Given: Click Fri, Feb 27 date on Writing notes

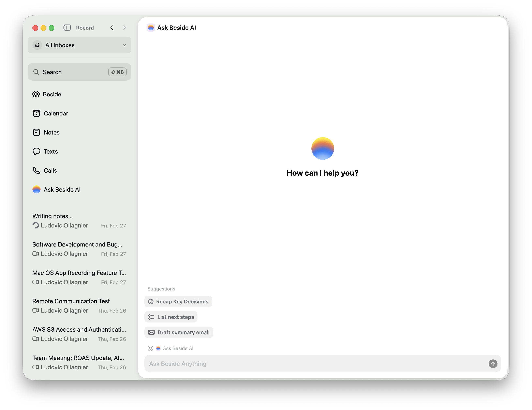Looking at the screenshot, I should (x=114, y=226).
